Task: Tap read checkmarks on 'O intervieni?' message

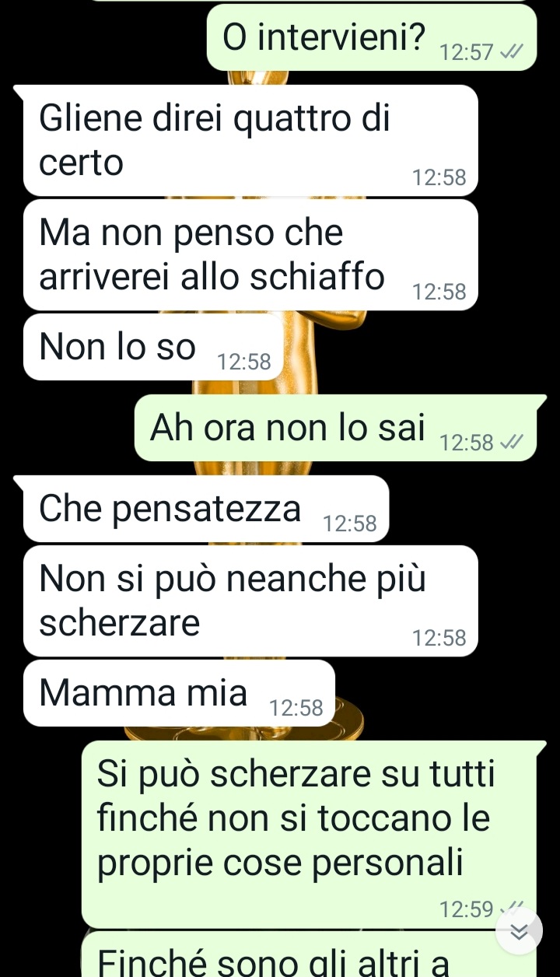Action: (509, 53)
